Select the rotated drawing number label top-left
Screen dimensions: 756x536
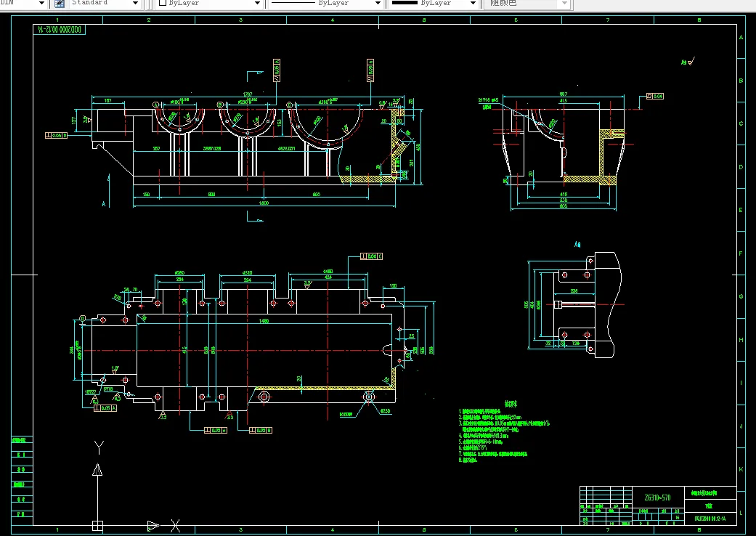(x=60, y=29)
